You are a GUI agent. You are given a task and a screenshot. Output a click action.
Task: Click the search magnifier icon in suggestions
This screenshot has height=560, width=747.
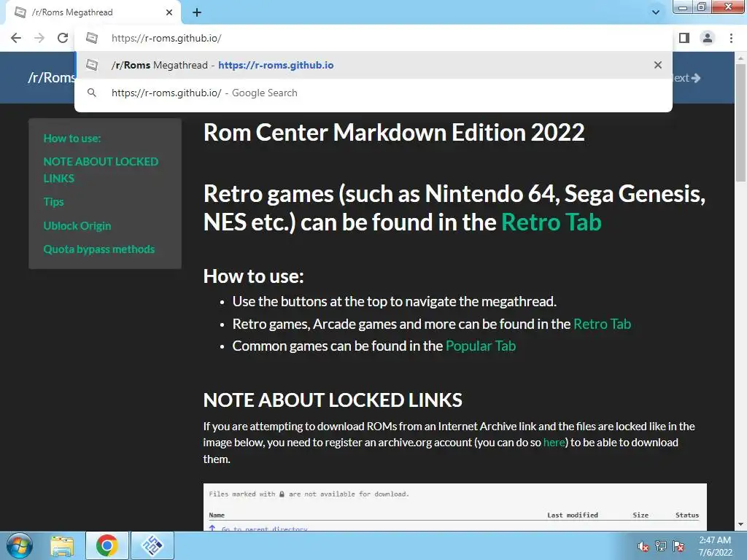(92, 93)
